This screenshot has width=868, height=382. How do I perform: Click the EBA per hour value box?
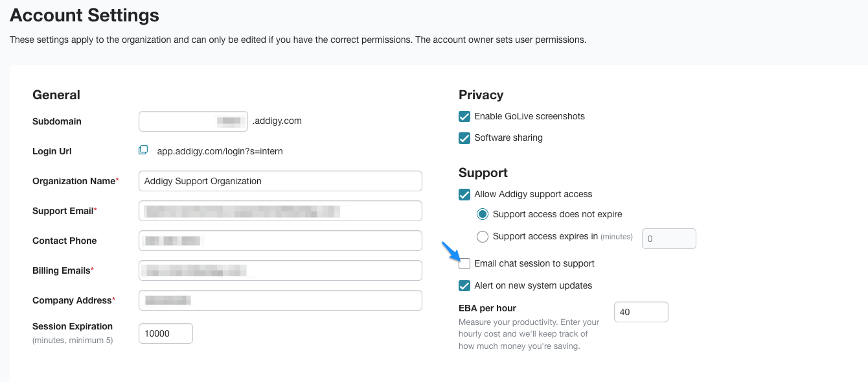(x=641, y=312)
